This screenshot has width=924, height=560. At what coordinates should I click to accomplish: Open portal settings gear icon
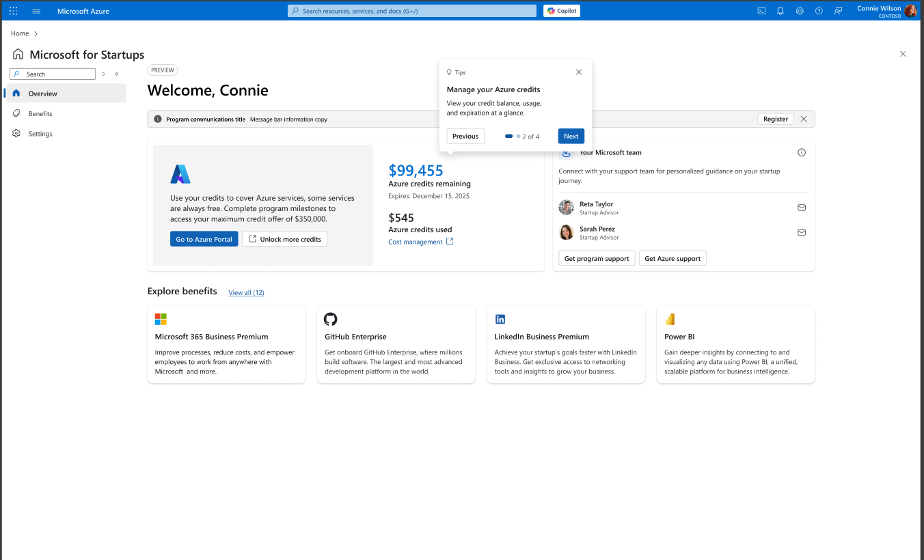[x=800, y=11]
